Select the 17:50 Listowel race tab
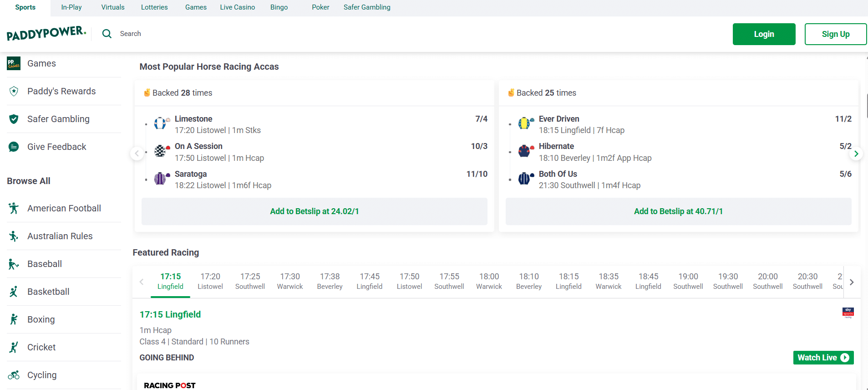Screen dimensions: 868x390 point(410,282)
